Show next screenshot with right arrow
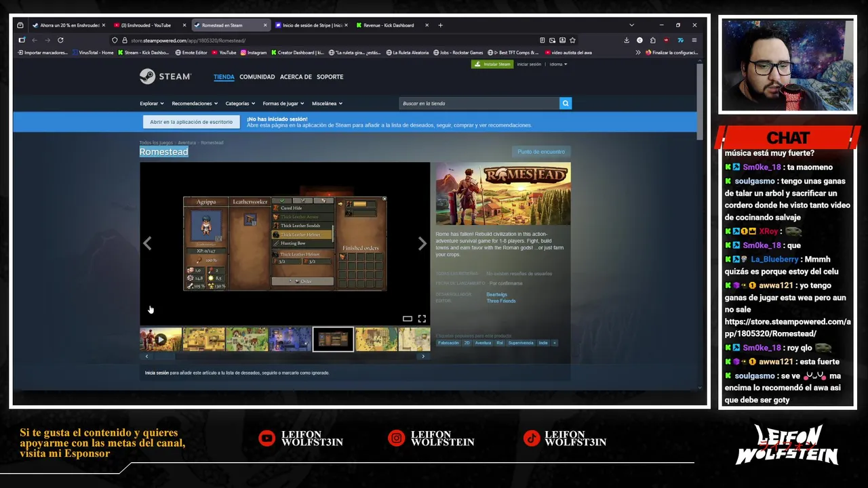Screen dimensions: 868x488 [x=422, y=243]
